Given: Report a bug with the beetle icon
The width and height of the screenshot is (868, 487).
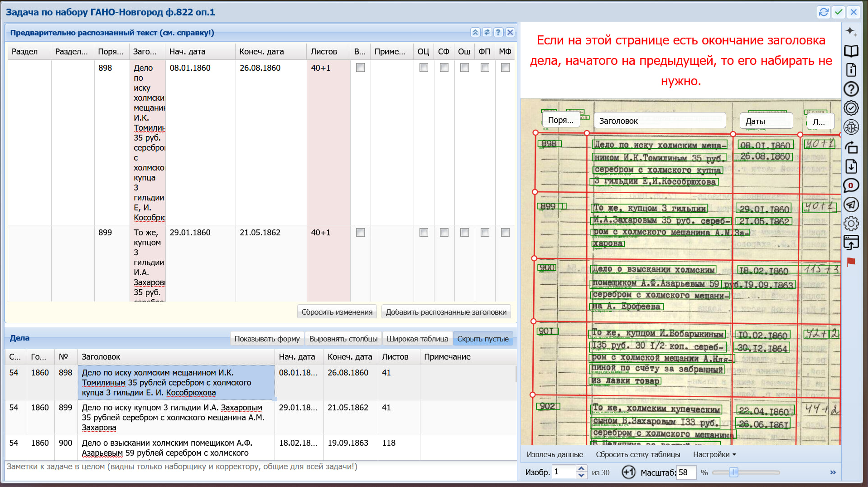Looking at the screenshot, I should 851,127.
